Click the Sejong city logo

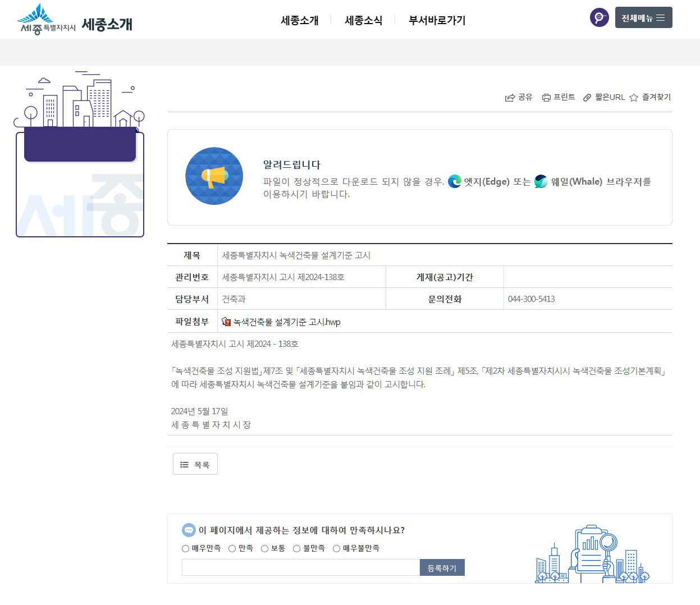tap(47, 20)
